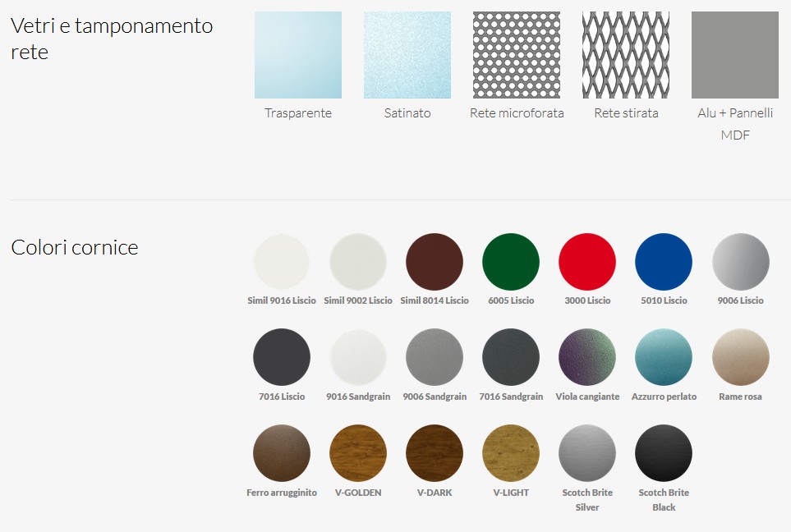Click the '9016 Sandgrain' label
The width and height of the screenshot is (791, 532).
click(x=358, y=397)
